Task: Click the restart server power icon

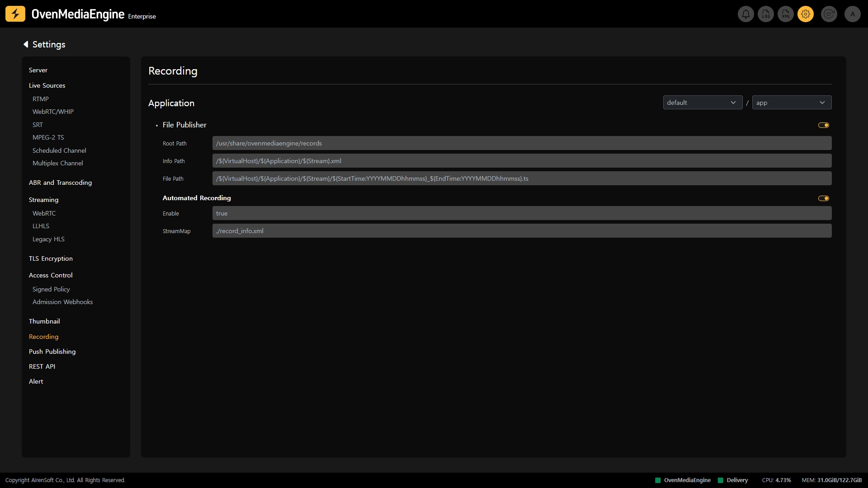Action: pyautogui.click(x=829, y=14)
